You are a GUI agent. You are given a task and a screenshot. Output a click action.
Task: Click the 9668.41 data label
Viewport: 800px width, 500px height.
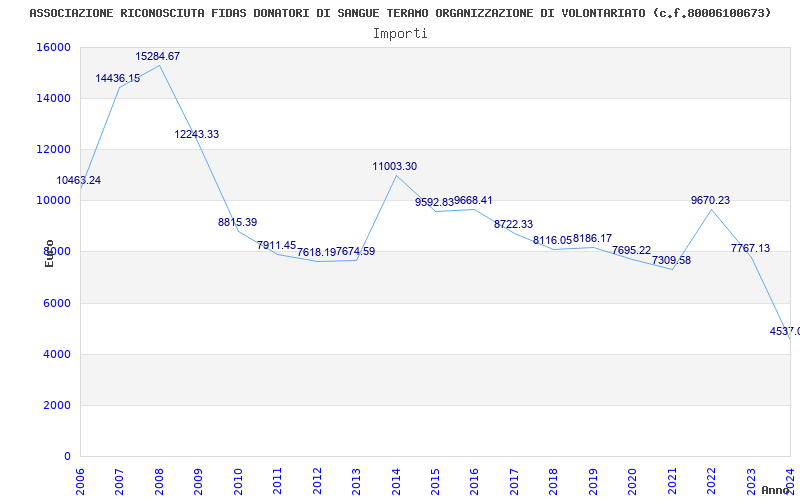473,200
